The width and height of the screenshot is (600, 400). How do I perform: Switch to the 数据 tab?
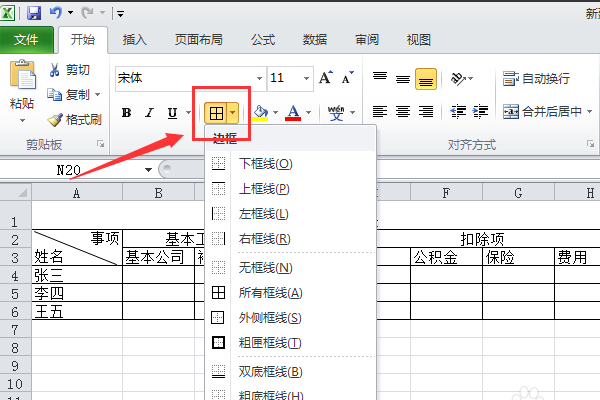[315, 39]
